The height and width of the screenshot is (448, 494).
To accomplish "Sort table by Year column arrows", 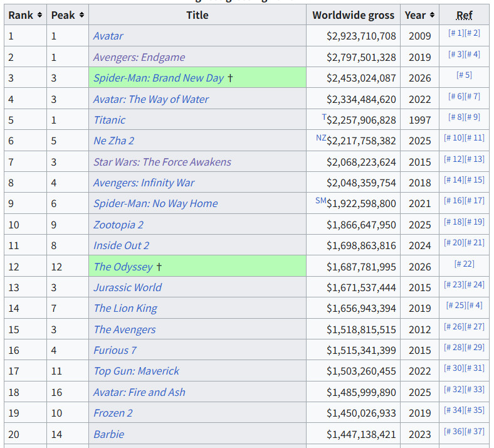I will pos(432,15).
